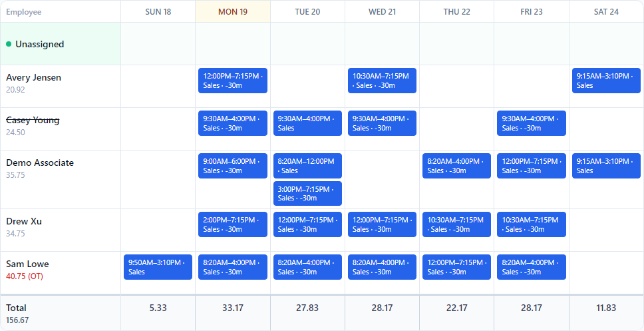Click Avery Jensen's 20.92 hours value

(15, 90)
